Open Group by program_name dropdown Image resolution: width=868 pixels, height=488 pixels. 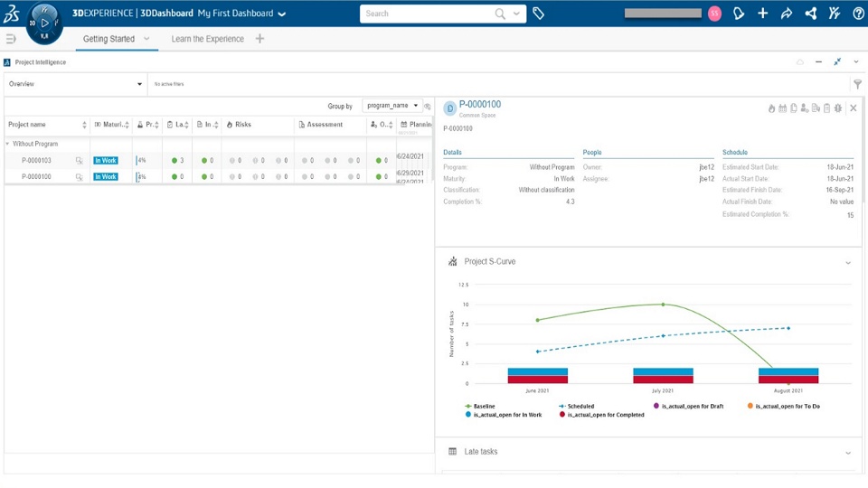(x=392, y=106)
